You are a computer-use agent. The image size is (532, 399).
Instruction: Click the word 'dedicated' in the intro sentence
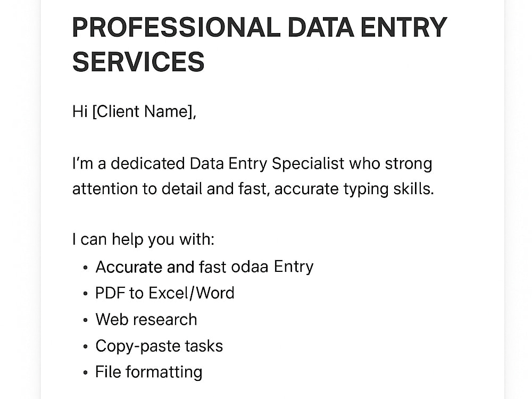coord(147,163)
